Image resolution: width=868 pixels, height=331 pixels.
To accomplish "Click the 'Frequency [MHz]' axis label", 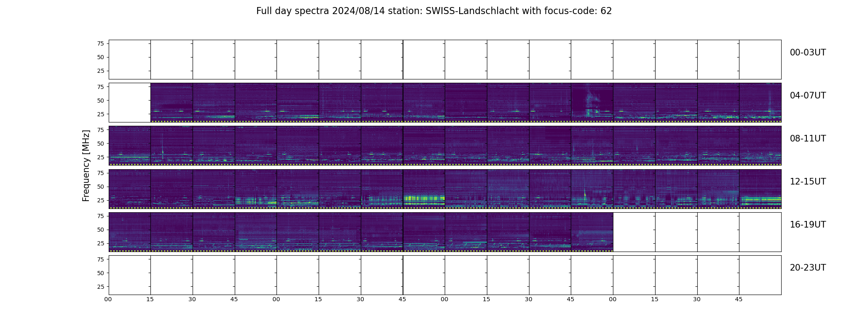I will click(x=86, y=166).
